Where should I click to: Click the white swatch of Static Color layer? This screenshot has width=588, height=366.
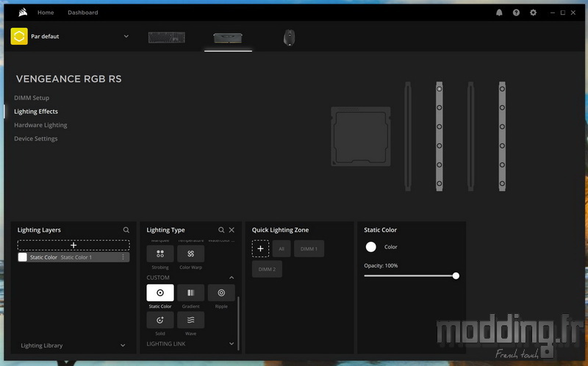[x=23, y=257]
